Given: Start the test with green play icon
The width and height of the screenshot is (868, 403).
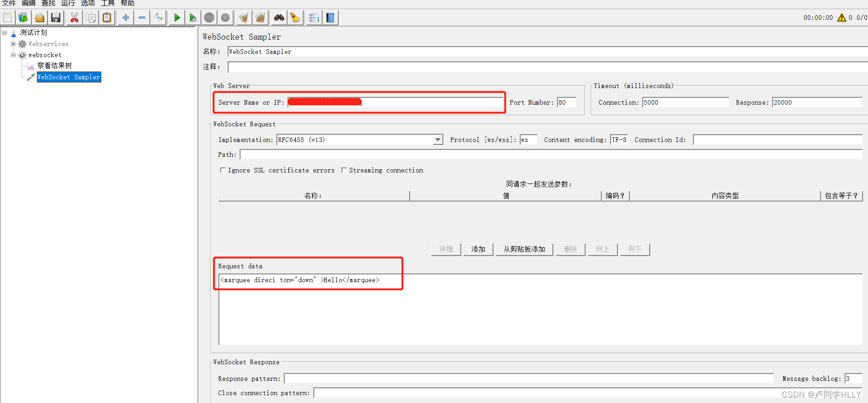Looking at the screenshot, I should point(176,18).
